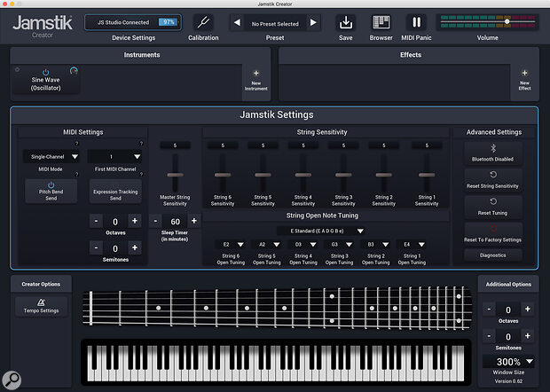Image resolution: width=550 pixels, height=392 pixels.
Task: Select the Effects panel header
Action: point(409,55)
